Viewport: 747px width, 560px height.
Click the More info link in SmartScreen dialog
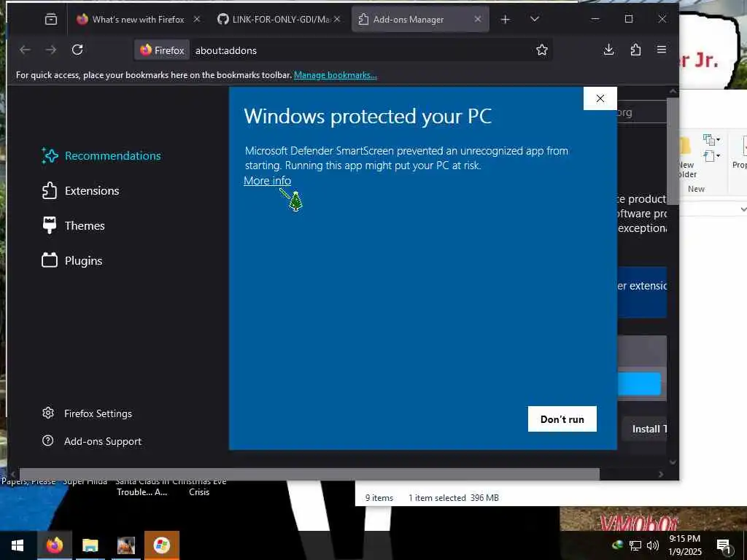tap(267, 181)
